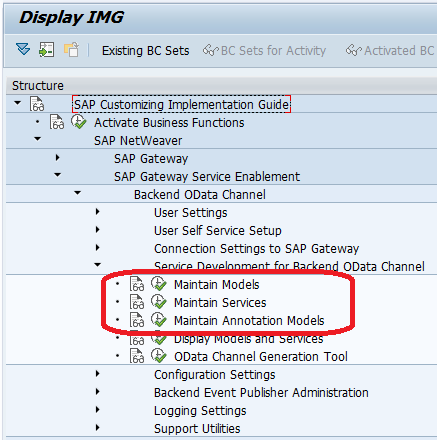The height and width of the screenshot is (440, 437).
Task: Select Activate Business Functions row
Action: point(169,123)
